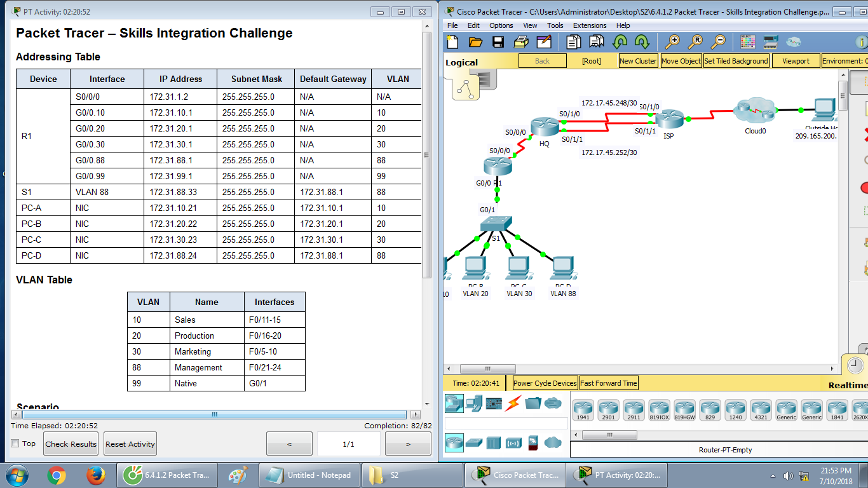The width and height of the screenshot is (868, 488).
Task: Click the VLAN 30 PC icon
Action: coord(519,268)
